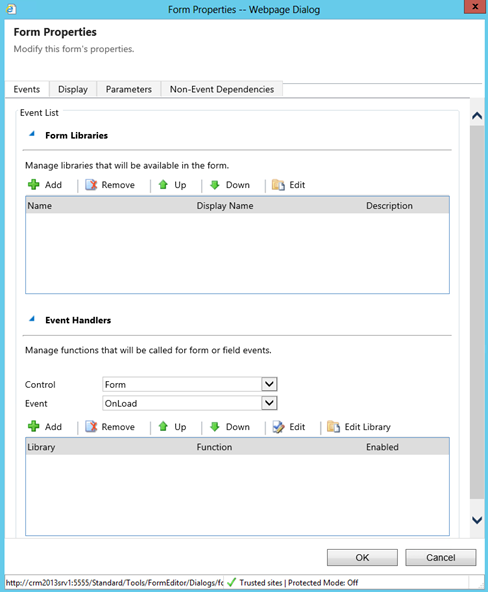Collapse the Form Libraries section
This screenshot has width=488, height=592.
tap(32, 134)
